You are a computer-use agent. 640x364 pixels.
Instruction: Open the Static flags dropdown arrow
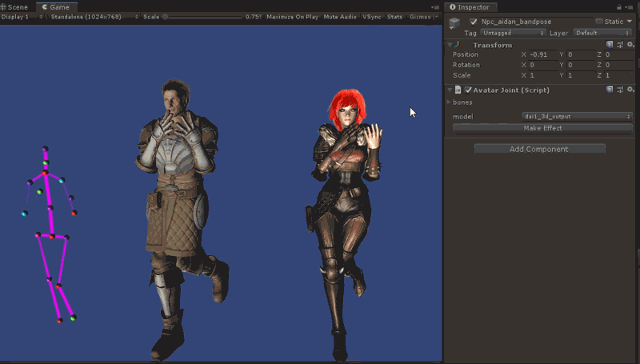tap(630, 22)
